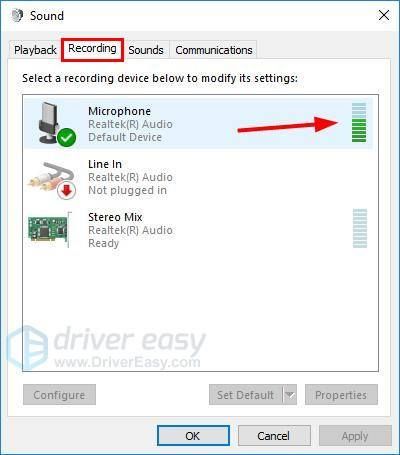Open the Set Default dropdown arrow

290,395
